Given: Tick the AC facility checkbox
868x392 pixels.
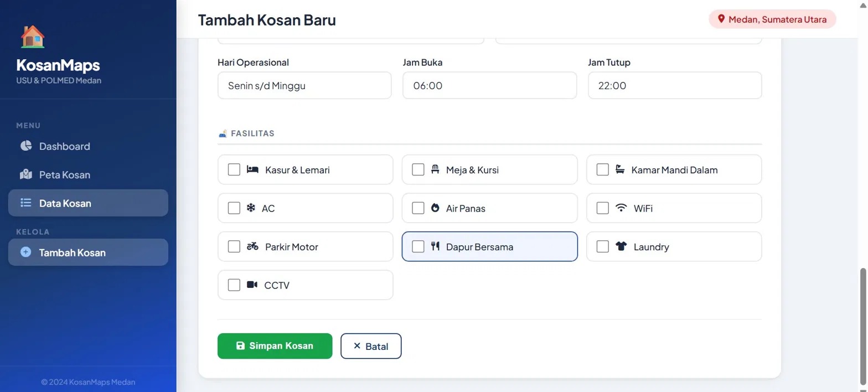Looking at the screenshot, I should point(234,208).
